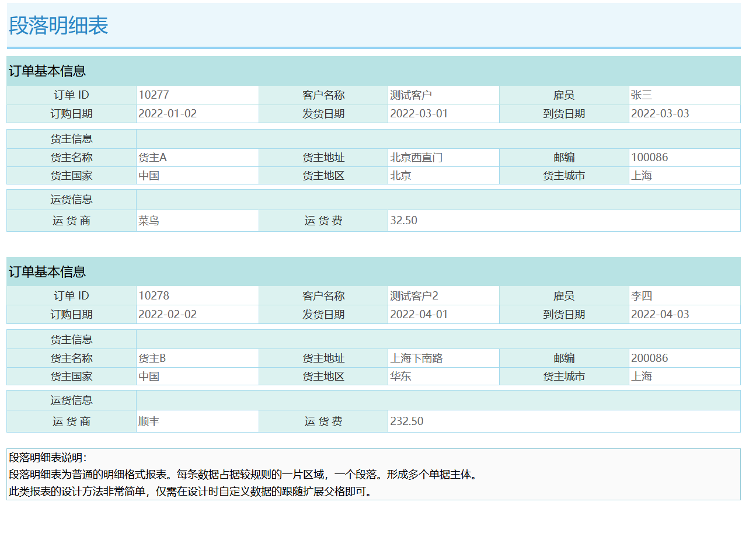The image size is (756, 540).
Task: Click the page title 段落明细表
Action: (x=58, y=26)
